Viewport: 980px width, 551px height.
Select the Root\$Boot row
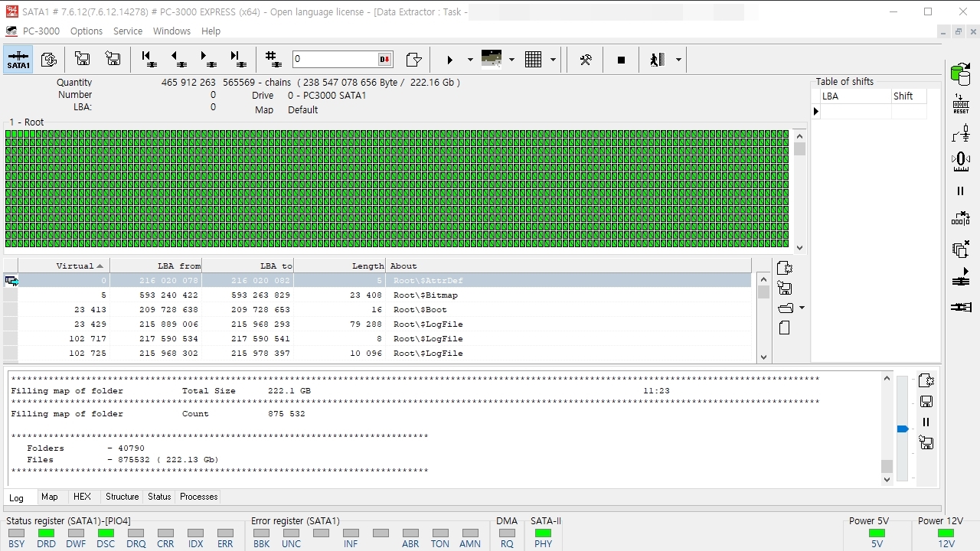point(377,310)
